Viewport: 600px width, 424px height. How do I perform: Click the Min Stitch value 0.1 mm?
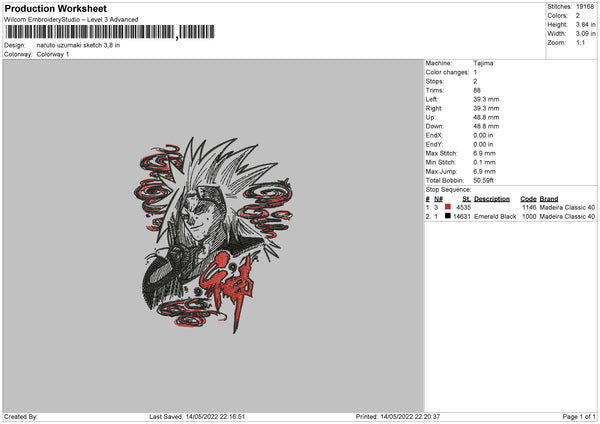click(484, 162)
